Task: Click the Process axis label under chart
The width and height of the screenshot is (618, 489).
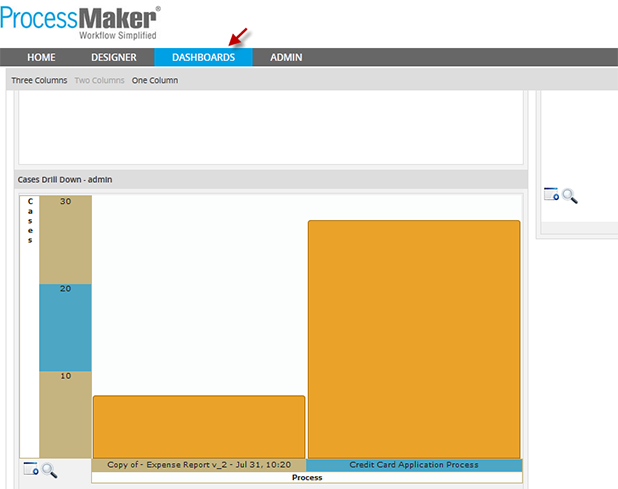Action: pyautogui.click(x=306, y=478)
